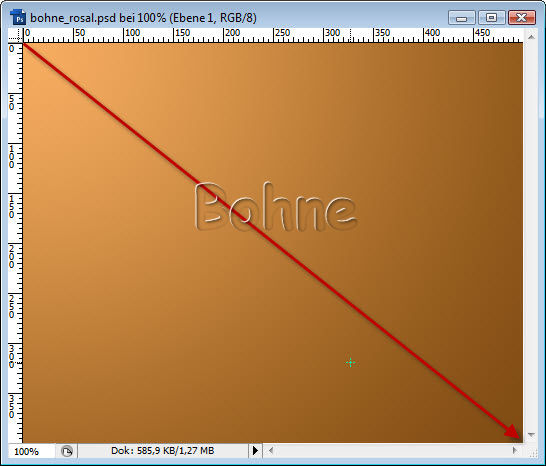Screen dimensions: 546x466
Task: Click the window size grip corner
Action: (532, 453)
